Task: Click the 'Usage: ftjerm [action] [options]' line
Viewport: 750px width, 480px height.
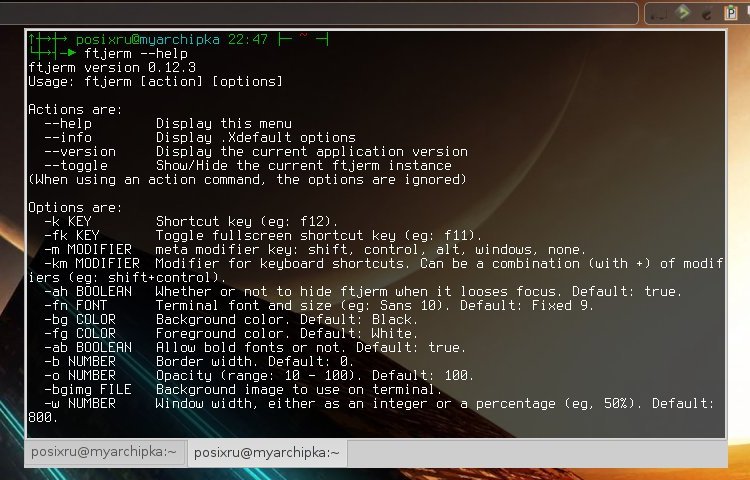Action: coord(155,81)
